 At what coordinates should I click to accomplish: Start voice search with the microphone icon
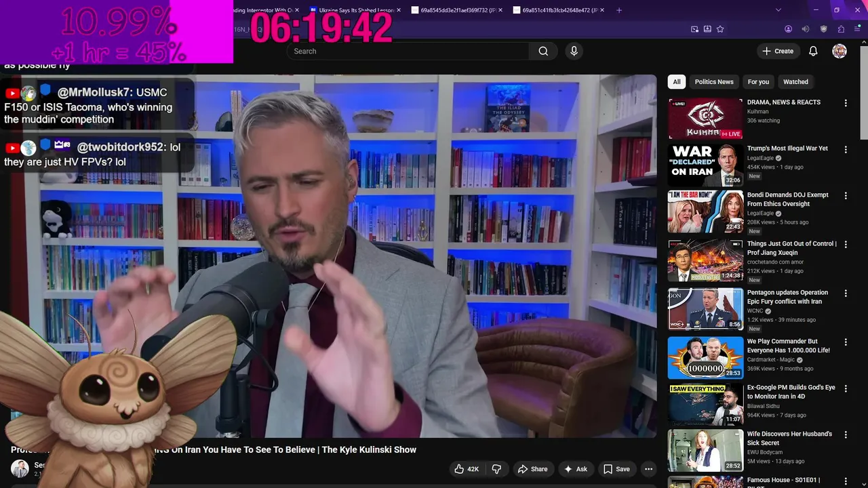(x=574, y=51)
